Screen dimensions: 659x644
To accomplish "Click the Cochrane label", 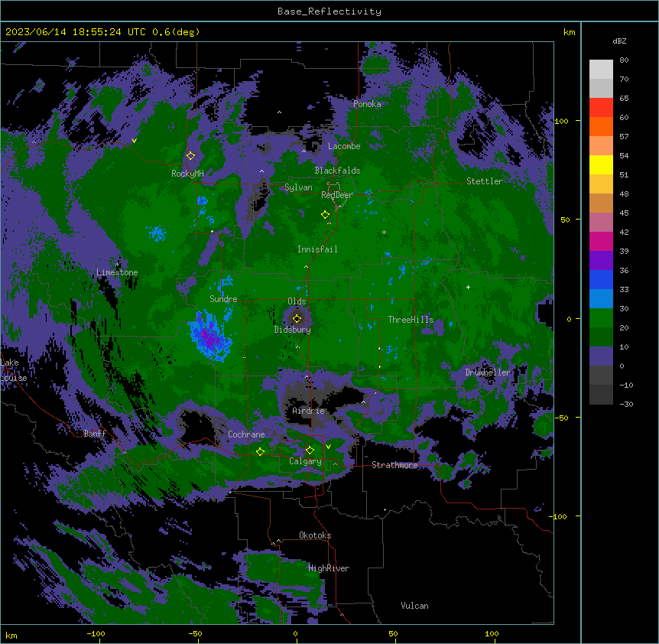I will point(246,434).
